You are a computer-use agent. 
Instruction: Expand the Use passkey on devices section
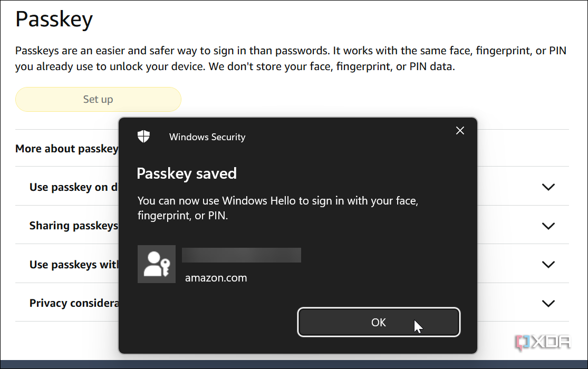(x=548, y=187)
